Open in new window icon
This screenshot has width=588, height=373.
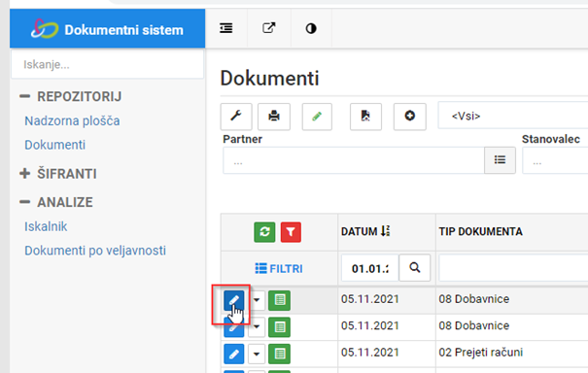[x=268, y=28]
